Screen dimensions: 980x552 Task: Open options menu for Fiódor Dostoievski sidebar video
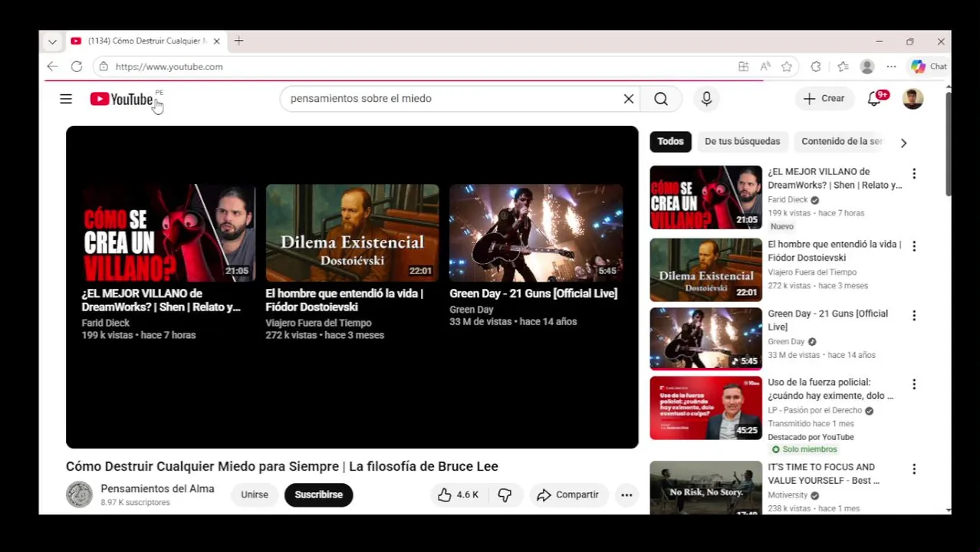click(x=914, y=246)
